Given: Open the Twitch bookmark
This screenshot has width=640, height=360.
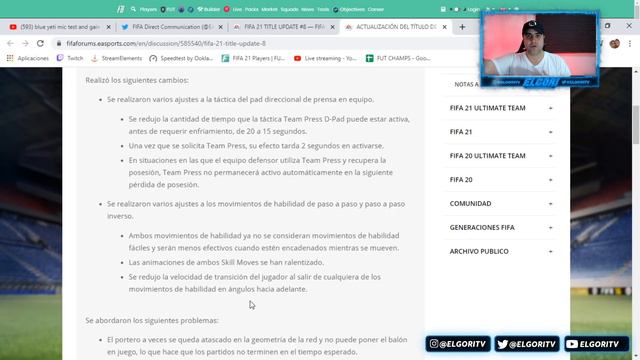Looking at the screenshot, I should [x=70, y=58].
